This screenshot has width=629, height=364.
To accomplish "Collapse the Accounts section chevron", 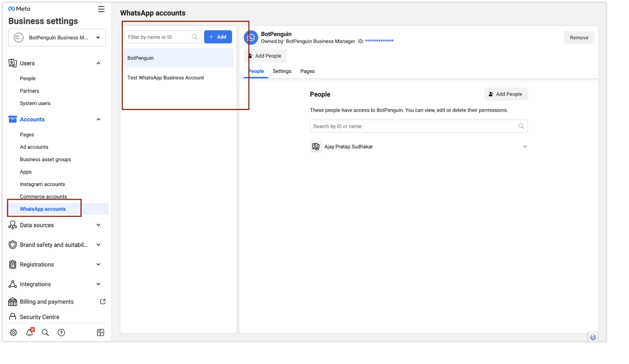I will click(x=98, y=119).
